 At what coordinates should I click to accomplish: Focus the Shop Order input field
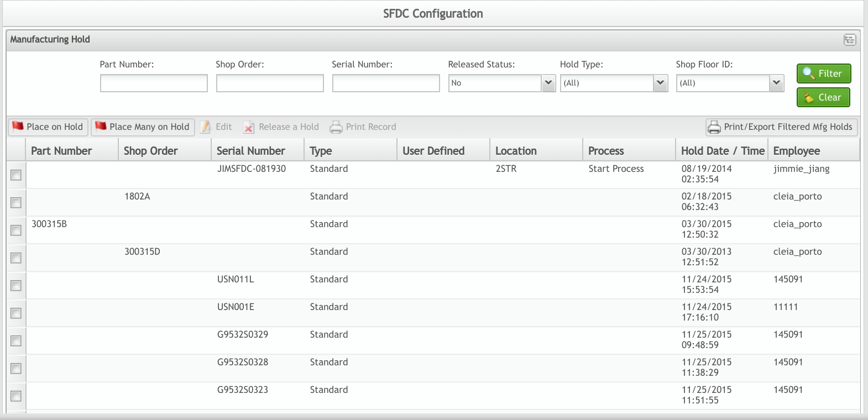270,83
